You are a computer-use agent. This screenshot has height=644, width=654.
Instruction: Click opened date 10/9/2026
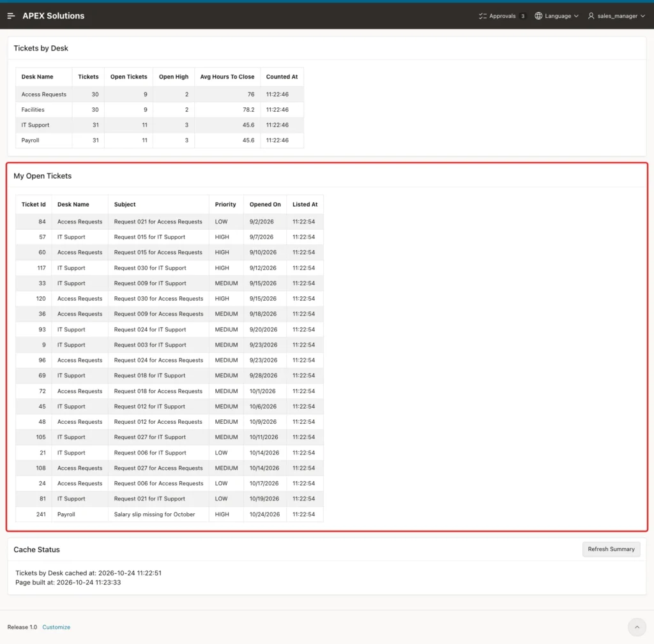pos(262,422)
